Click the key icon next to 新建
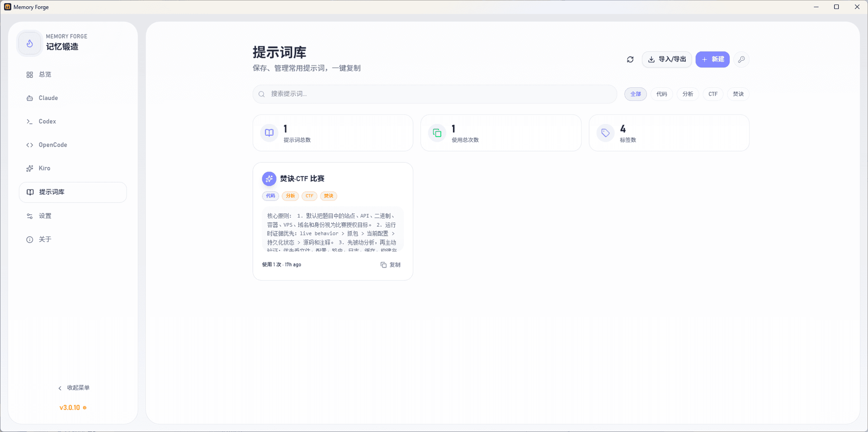Viewport: 868px width, 432px height. click(741, 60)
